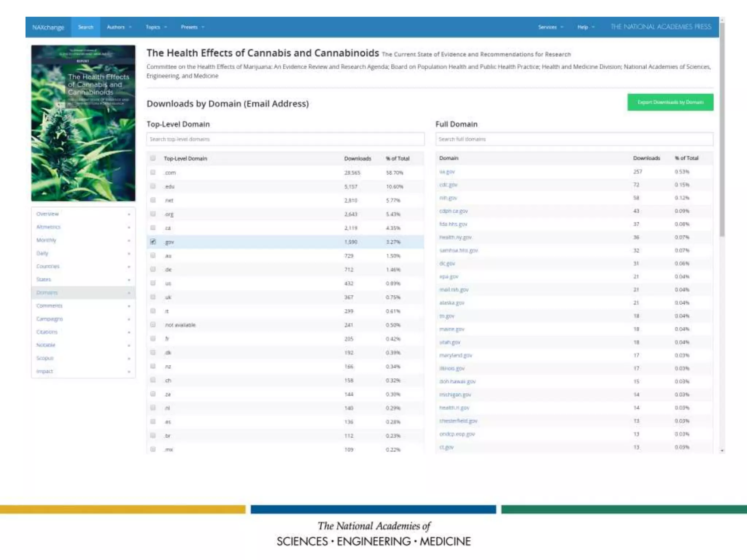Focus the Search full domains field
The height and width of the screenshot is (560, 747).
[x=574, y=139]
